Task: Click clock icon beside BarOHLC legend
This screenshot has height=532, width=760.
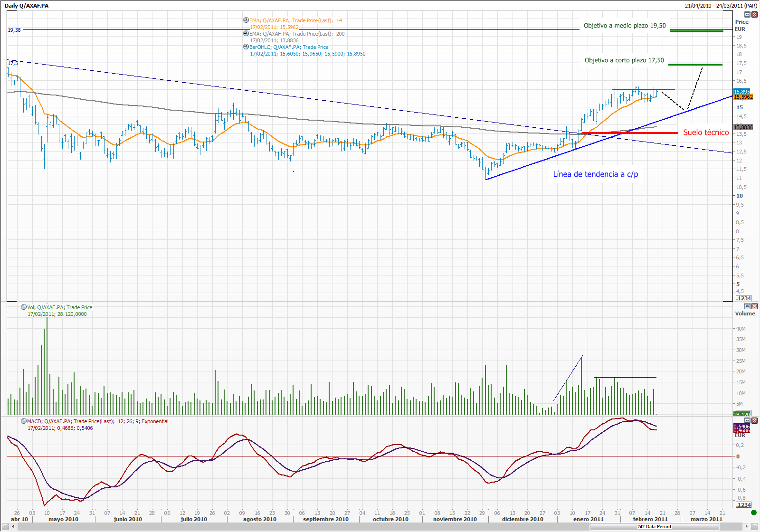Action: [246, 47]
